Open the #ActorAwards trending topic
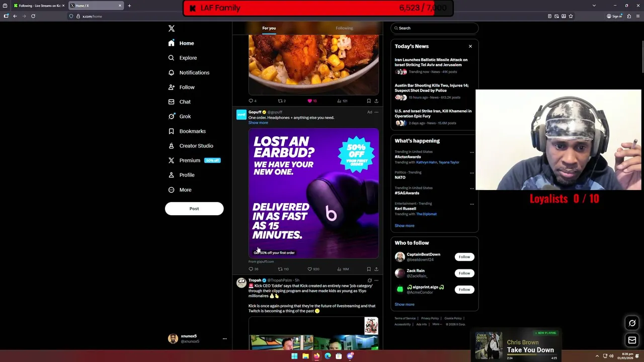Viewport: 644px width, 362px height. pos(408,157)
